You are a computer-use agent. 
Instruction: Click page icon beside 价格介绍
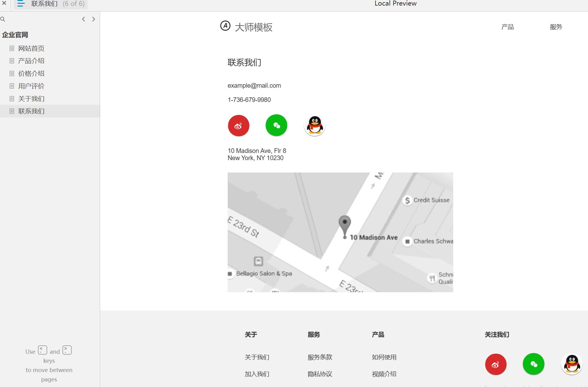[12, 74]
